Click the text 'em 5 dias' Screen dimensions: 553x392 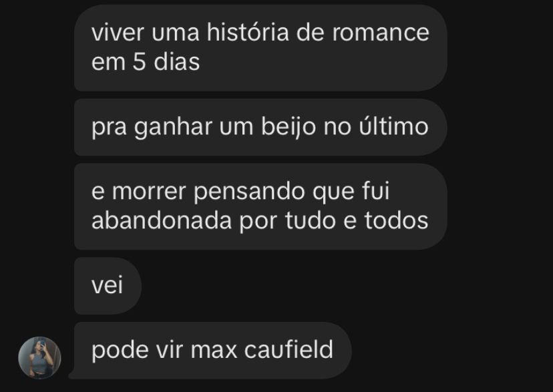[x=146, y=61]
